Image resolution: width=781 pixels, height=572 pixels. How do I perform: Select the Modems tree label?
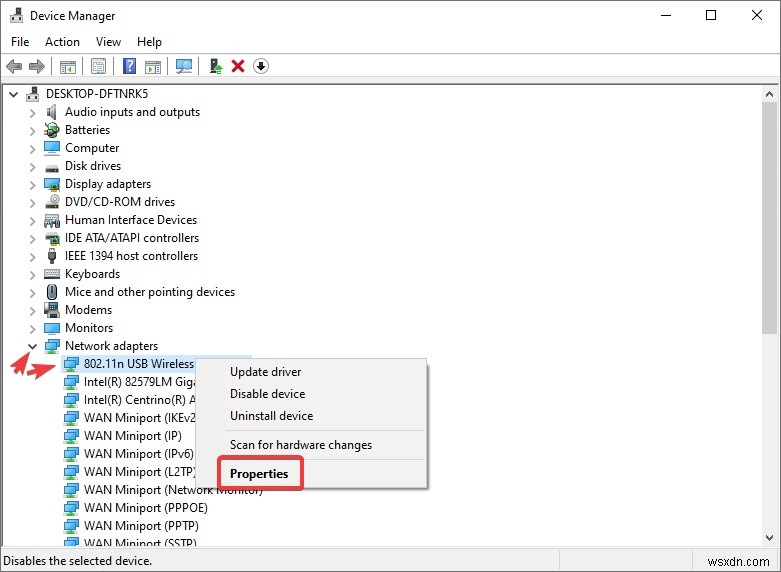click(x=89, y=310)
